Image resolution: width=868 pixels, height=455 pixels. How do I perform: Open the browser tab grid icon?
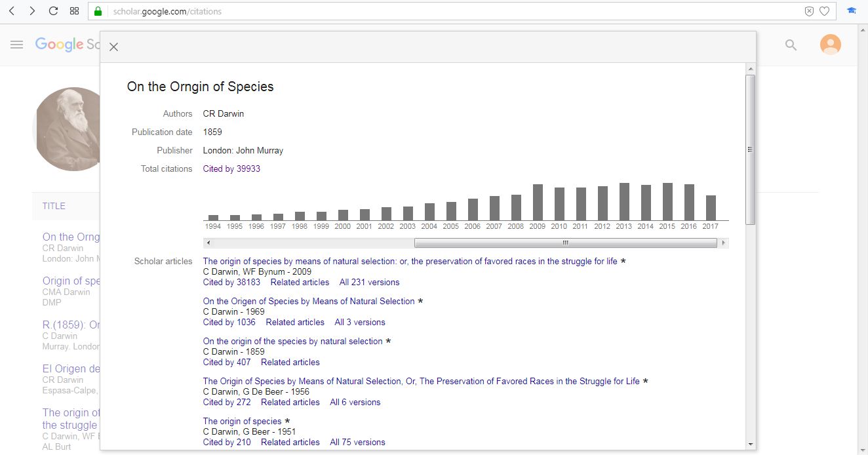[x=74, y=11]
